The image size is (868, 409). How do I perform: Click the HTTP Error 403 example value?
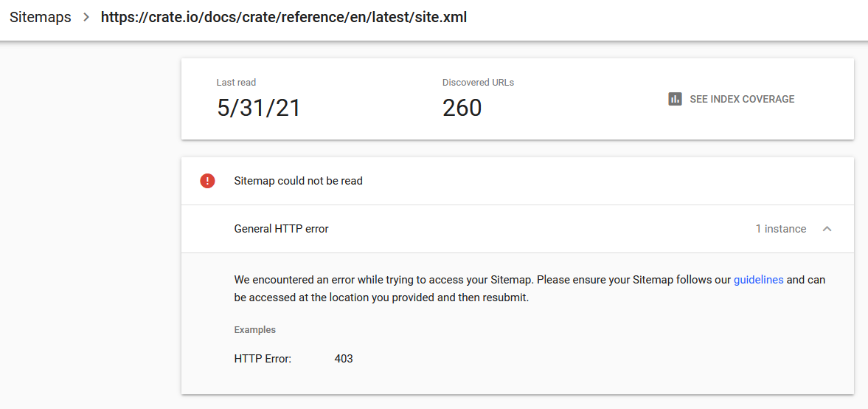coord(343,359)
